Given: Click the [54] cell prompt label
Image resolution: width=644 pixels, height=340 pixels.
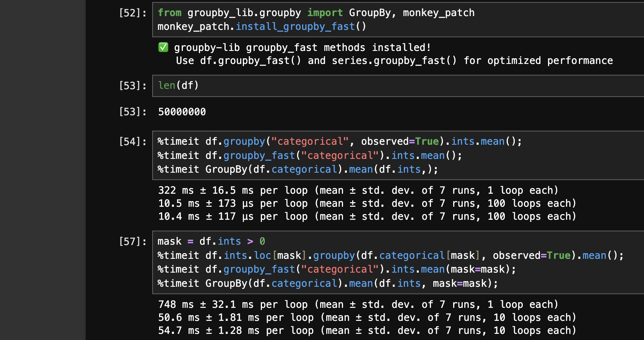Looking at the screenshot, I should coord(132,142).
